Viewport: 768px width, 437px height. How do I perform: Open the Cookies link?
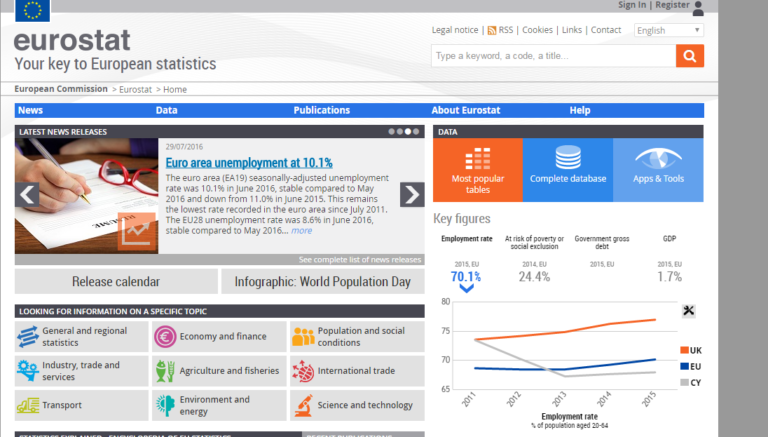pos(537,30)
